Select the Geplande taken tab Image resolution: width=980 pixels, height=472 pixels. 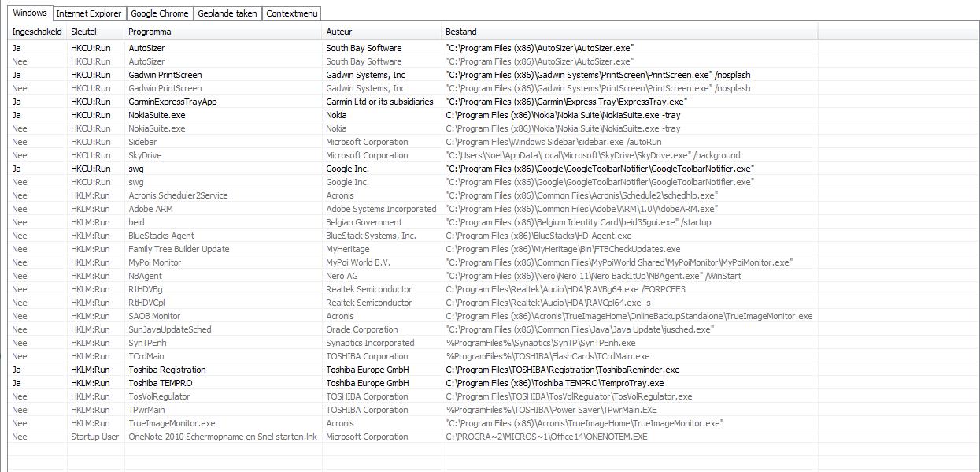click(x=227, y=13)
